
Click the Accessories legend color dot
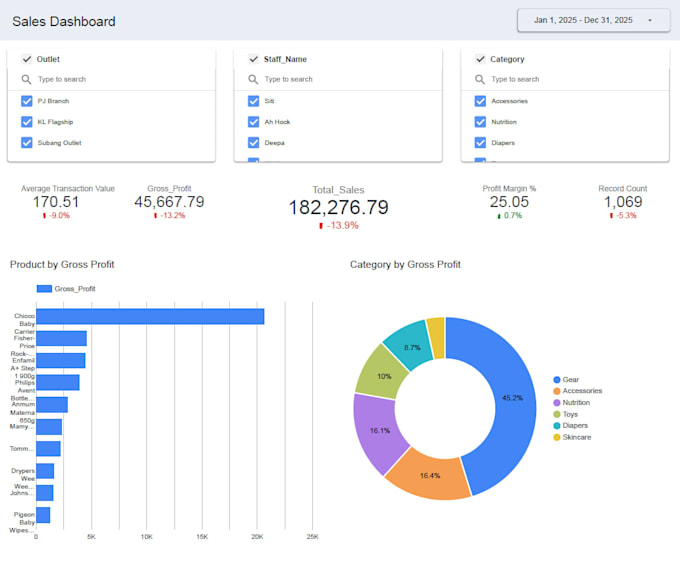557,391
